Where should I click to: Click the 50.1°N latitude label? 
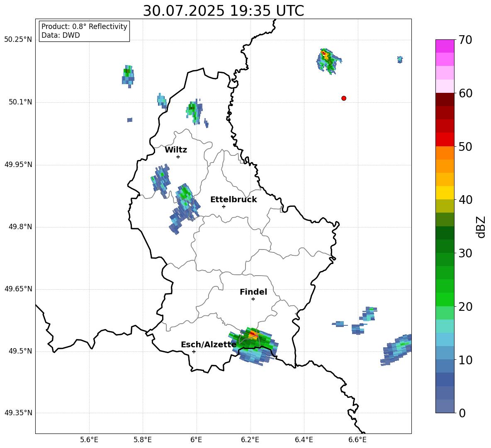coord(20,102)
